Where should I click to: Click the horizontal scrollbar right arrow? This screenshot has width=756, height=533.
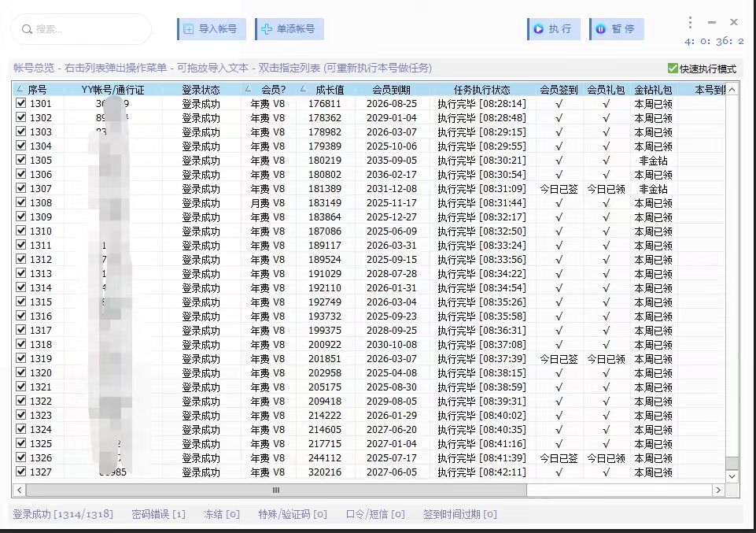click(x=718, y=490)
